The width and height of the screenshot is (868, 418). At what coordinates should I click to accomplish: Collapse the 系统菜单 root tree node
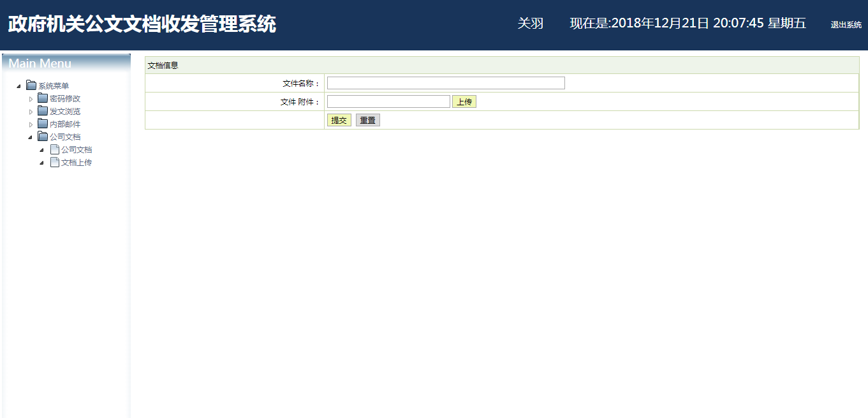pos(18,86)
